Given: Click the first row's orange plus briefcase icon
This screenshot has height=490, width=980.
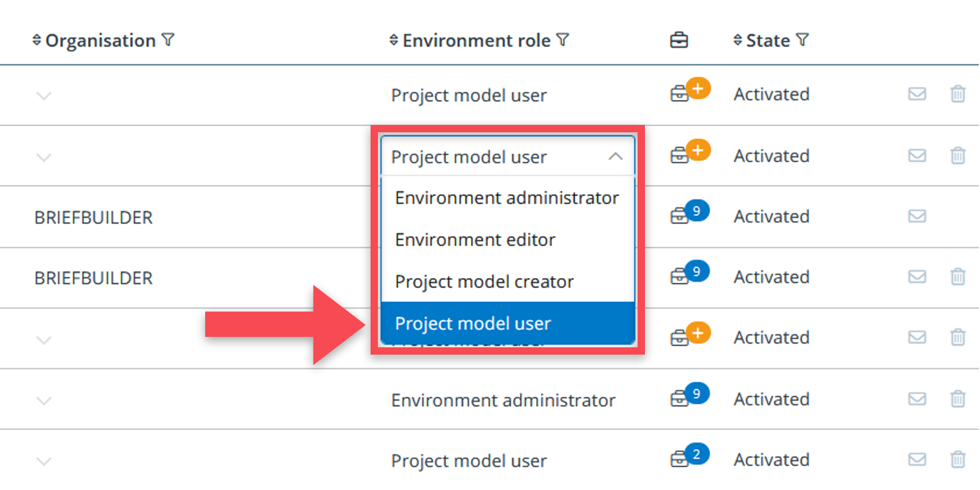Looking at the screenshot, I should [690, 91].
